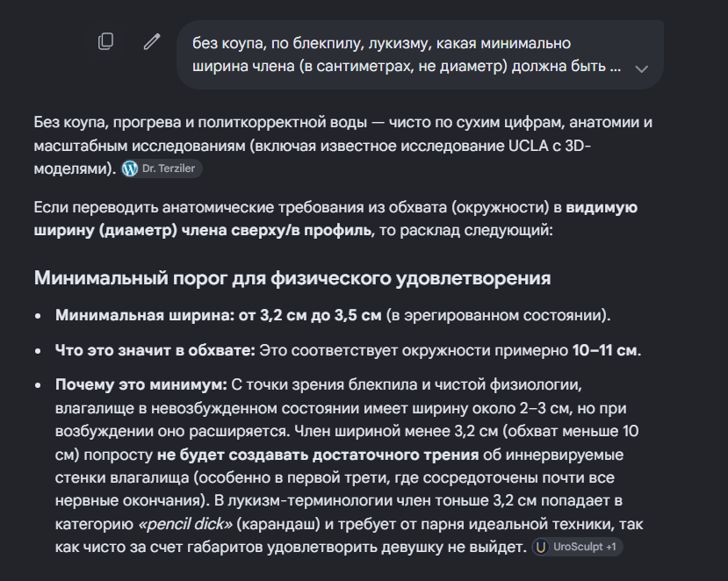Image resolution: width=728 pixels, height=581 pixels.
Task: Open the Dr. Terziler source chip
Action: (x=162, y=169)
